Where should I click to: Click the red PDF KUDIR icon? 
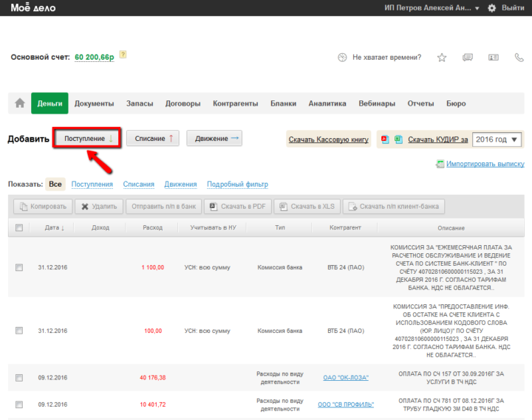point(384,139)
